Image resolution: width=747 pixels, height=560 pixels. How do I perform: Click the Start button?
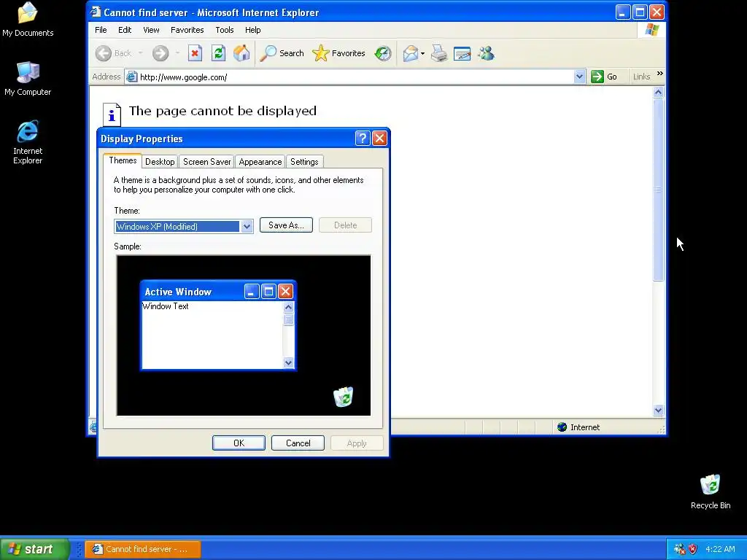[x=34, y=549]
